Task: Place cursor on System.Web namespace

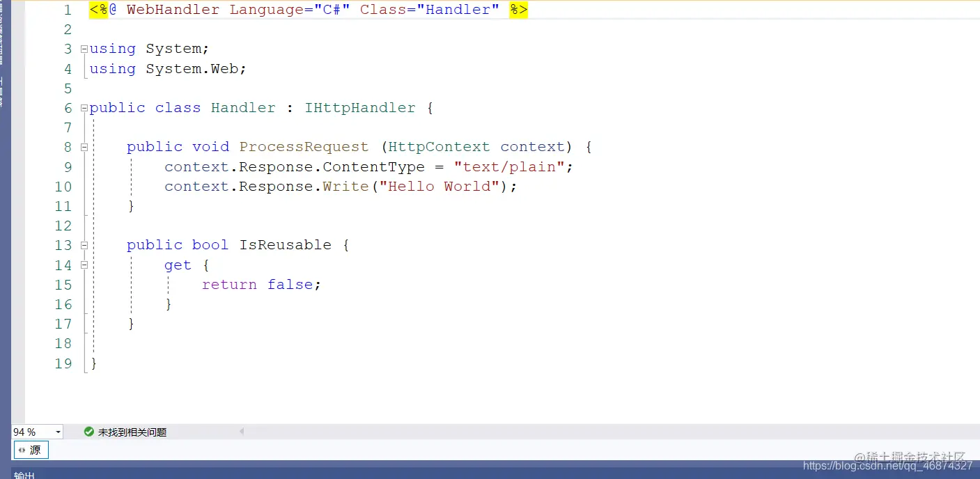Action: click(x=192, y=69)
